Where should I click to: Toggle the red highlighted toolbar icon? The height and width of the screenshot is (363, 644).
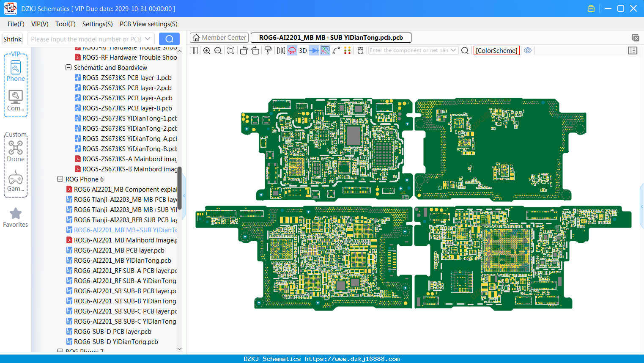coord(292,50)
